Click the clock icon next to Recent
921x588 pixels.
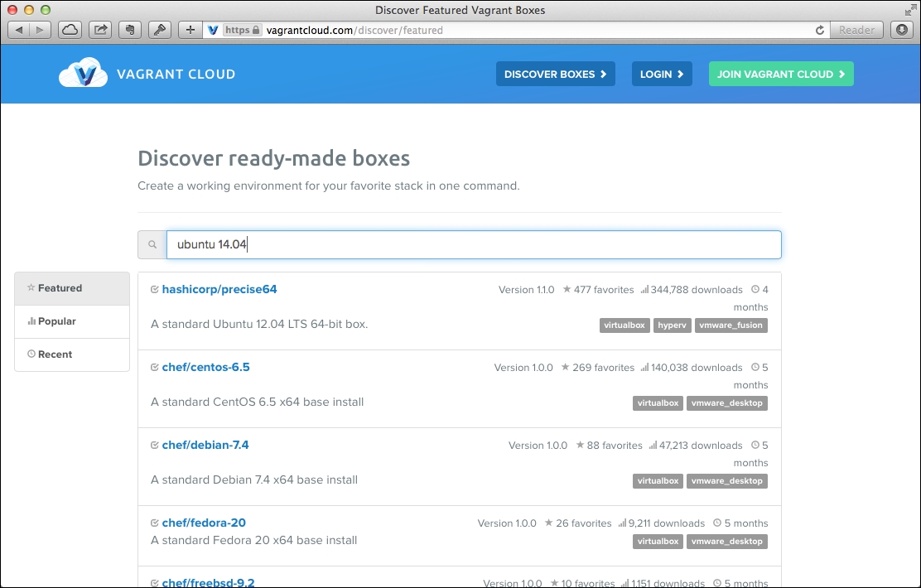(x=31, y=354)
